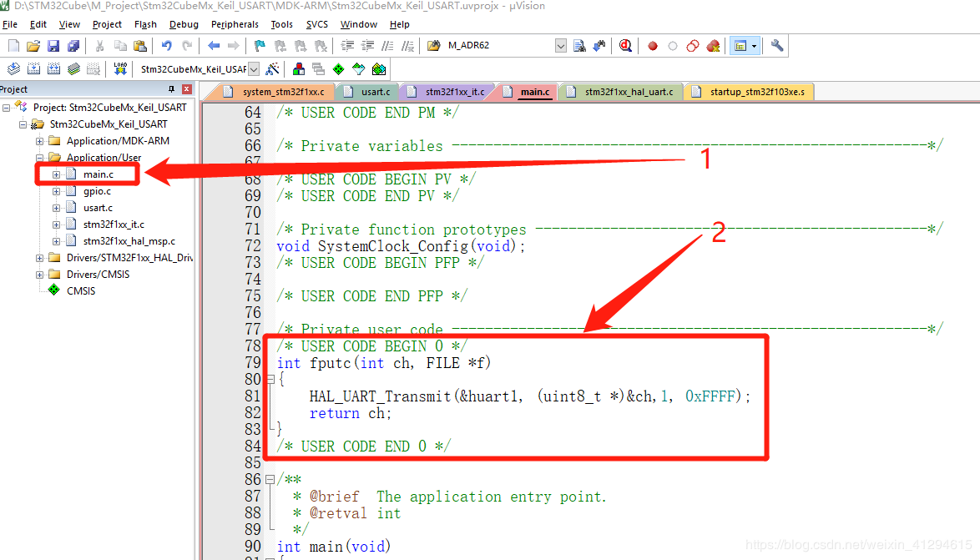
Task: Open Options for Target wand icon
Action: click(x=272, y=68)
